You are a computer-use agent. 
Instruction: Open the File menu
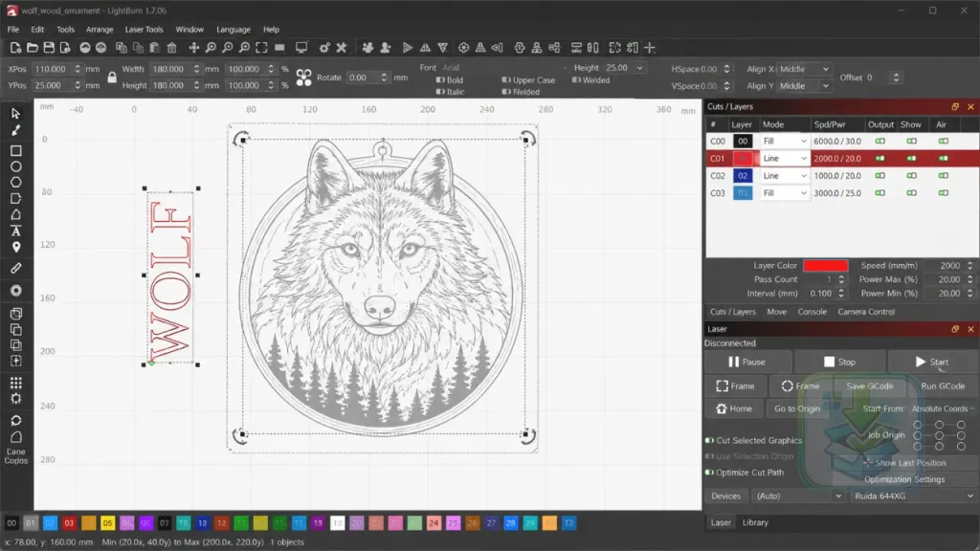[13, 30]
